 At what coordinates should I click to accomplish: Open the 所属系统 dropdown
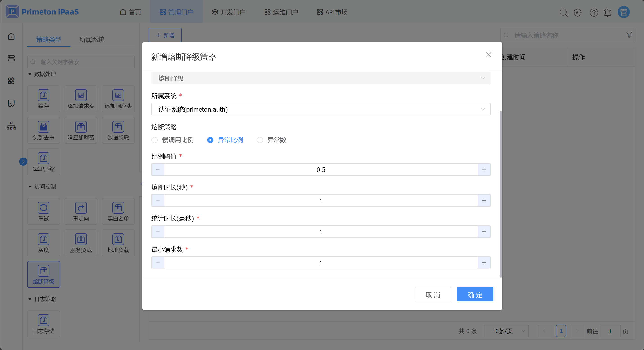(321, 109)
